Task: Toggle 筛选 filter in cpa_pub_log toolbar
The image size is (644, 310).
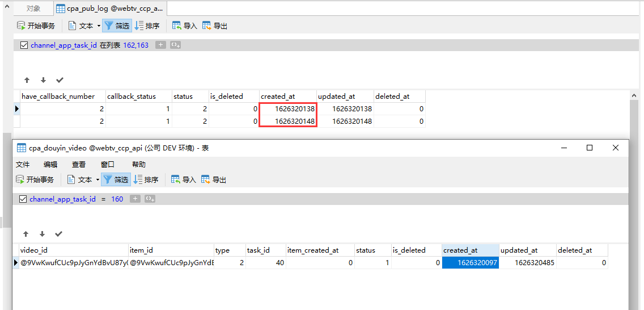Action: (x=117, y=26)
